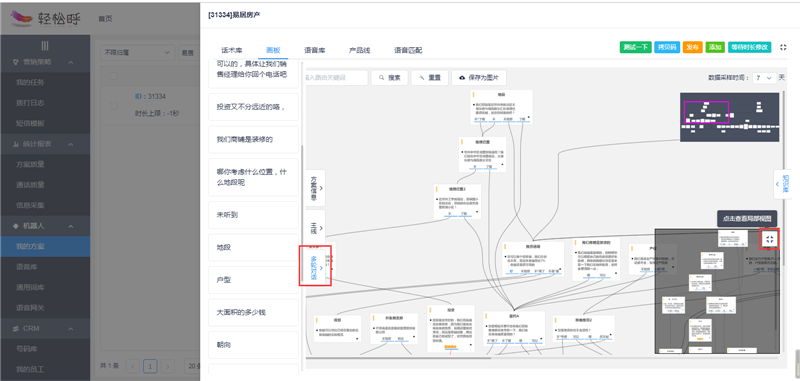
Task: Tick the header select-all checkbox
Action: coord(114,77)
